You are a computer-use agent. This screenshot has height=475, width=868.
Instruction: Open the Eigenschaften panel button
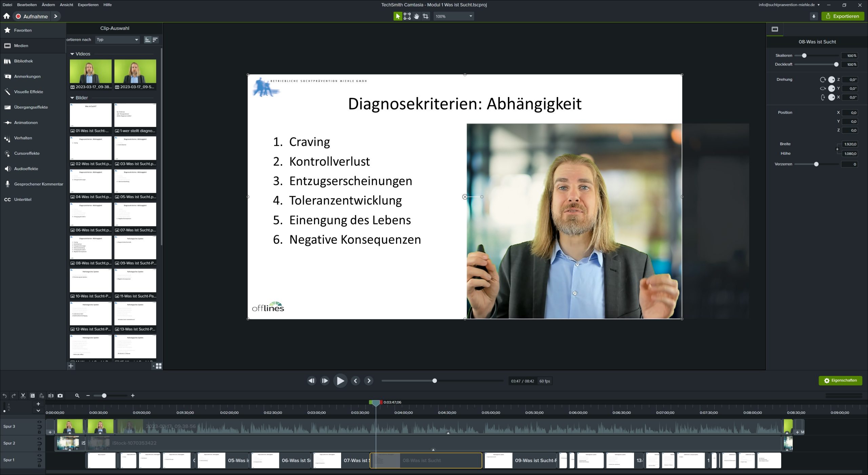[840, 380]
